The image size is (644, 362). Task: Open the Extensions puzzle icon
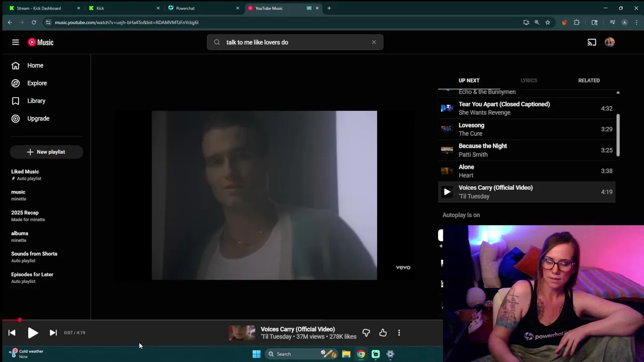pos(577,22)
